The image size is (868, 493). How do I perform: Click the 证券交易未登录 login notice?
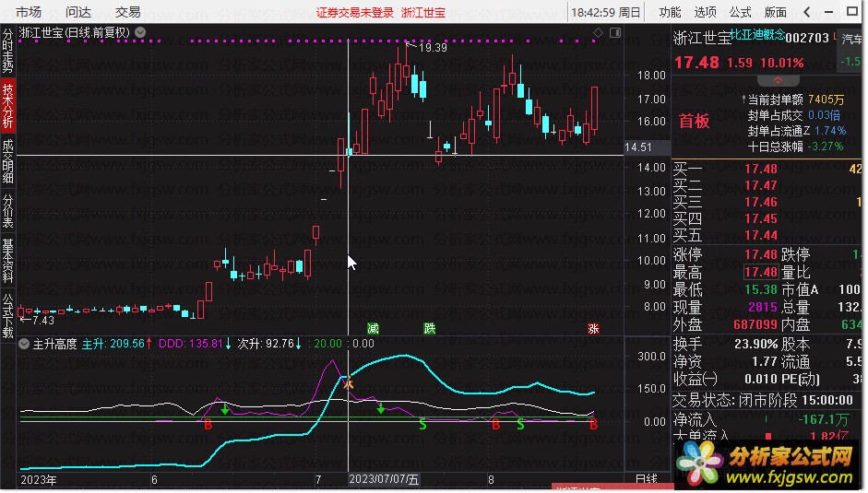[355, 12]
